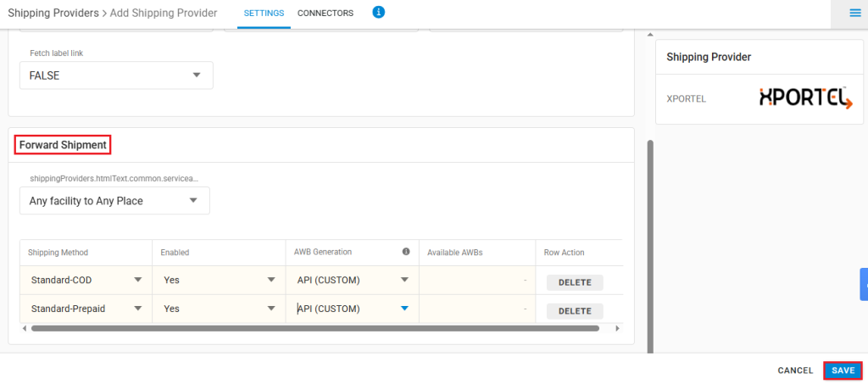
Task: Change Enabled value for Standard-COD row
Action: click(x=219, y=280)
